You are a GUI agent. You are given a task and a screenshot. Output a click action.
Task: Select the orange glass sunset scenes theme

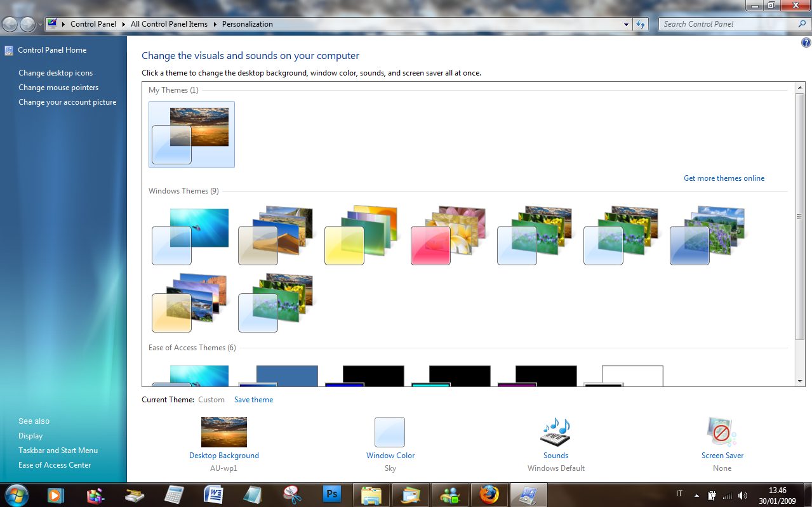pos(190,303)
